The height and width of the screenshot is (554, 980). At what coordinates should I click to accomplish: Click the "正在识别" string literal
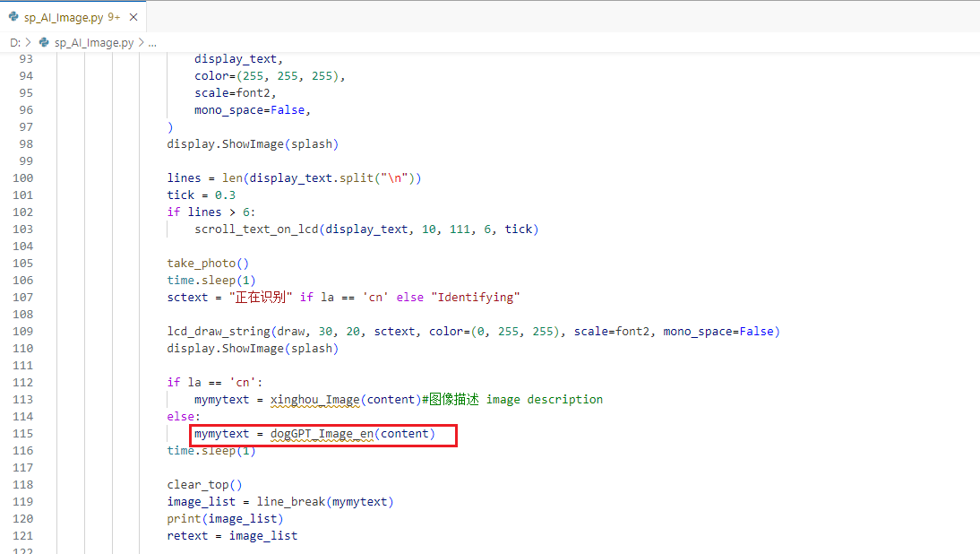(262, 297)
